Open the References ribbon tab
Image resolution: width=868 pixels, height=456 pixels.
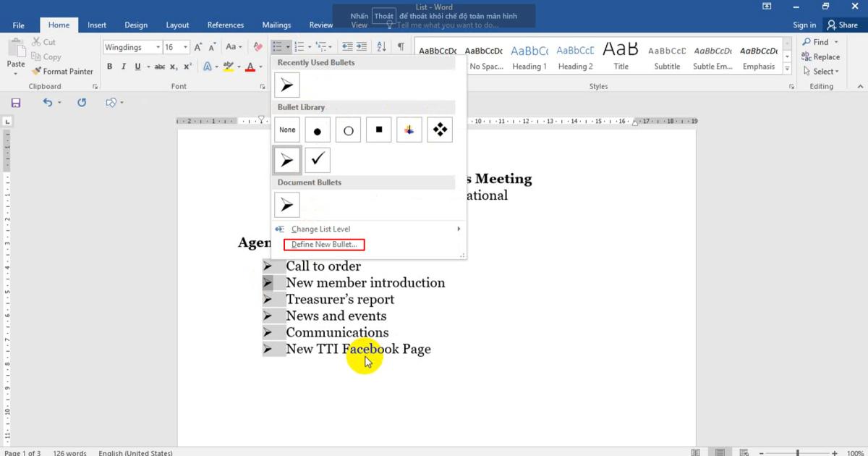click(226, 25)
